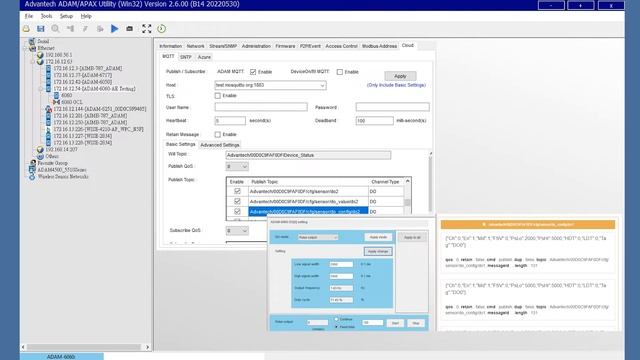The width and height of the screenshot is (640, 360).
Task: Click the Heartbeat seconds input field
Action: click(x=230, y=121)
